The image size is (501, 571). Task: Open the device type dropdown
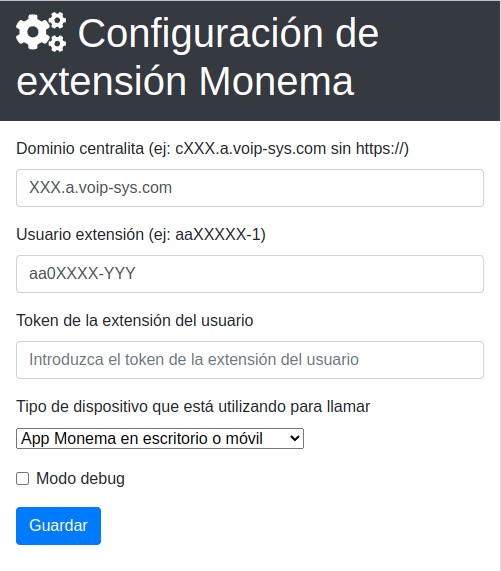pos(160,438)
